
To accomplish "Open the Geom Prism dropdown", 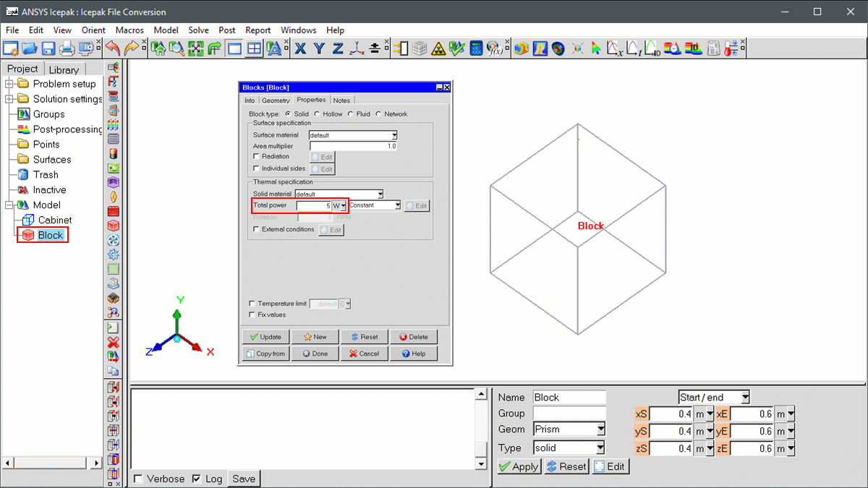I will pyautogui.click(x=600, y=429).
